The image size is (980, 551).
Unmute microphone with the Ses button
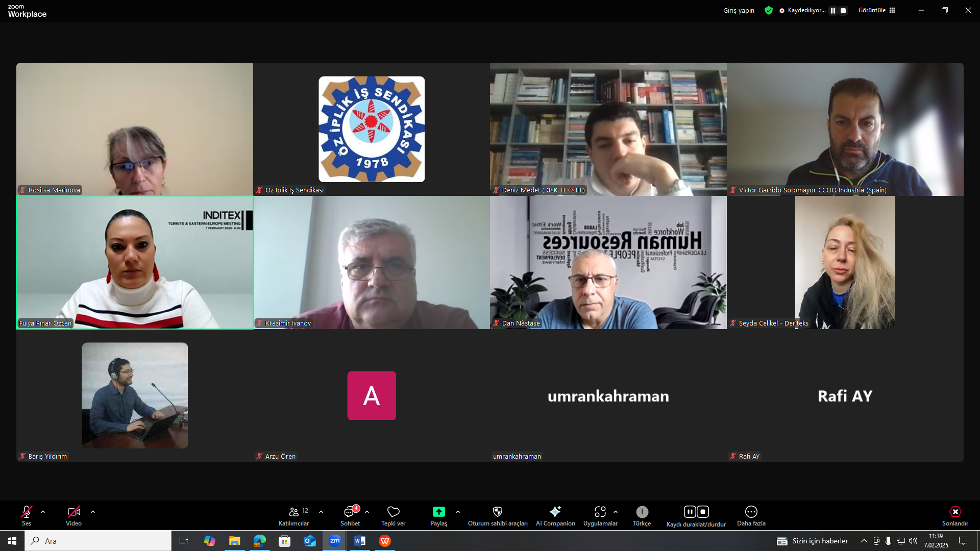coord(27,515)
